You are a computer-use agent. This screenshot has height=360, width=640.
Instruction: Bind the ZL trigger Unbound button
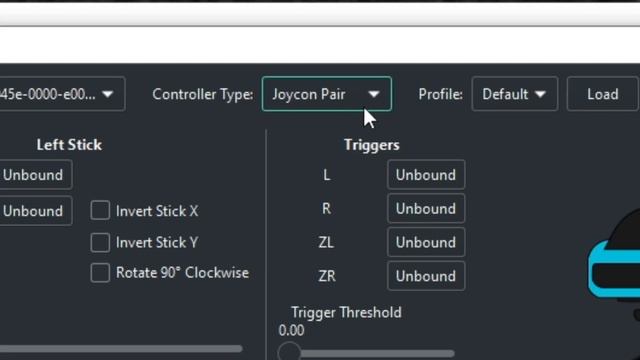(426, 242)
